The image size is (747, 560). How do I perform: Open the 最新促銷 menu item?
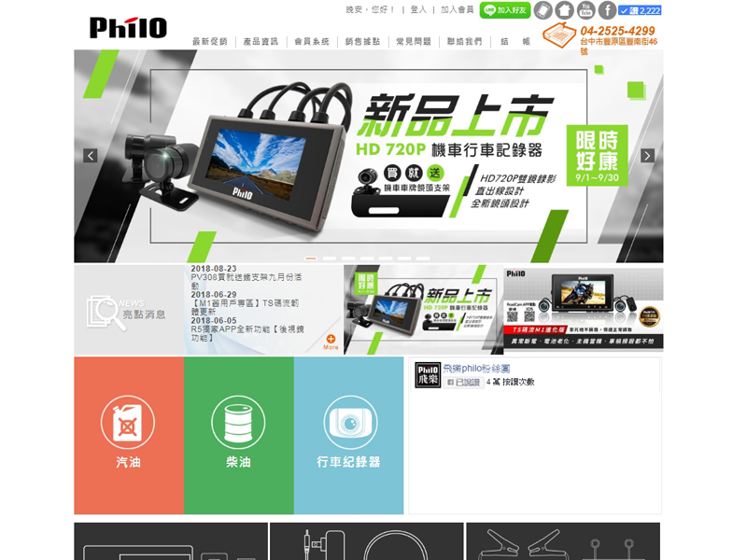(210, 41)
